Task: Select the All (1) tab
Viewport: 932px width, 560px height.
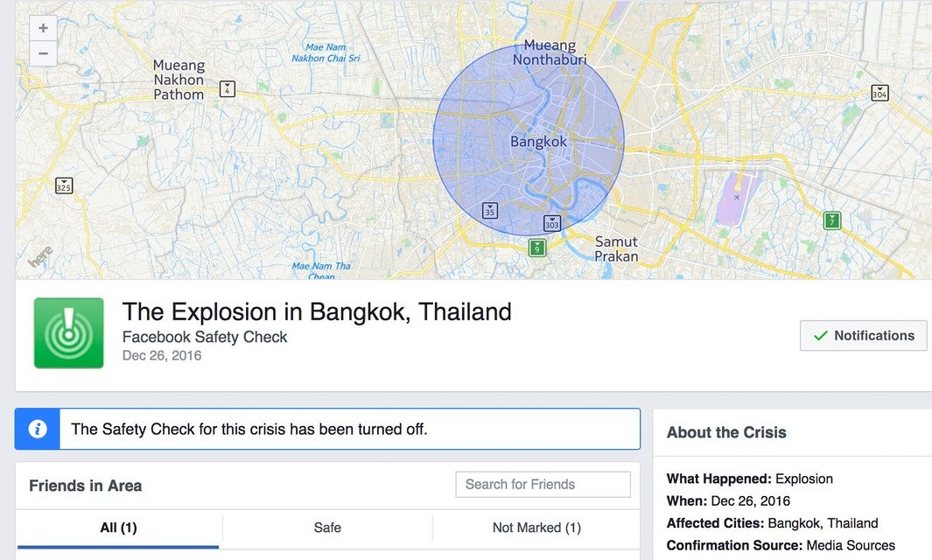Action: [117, 528]
